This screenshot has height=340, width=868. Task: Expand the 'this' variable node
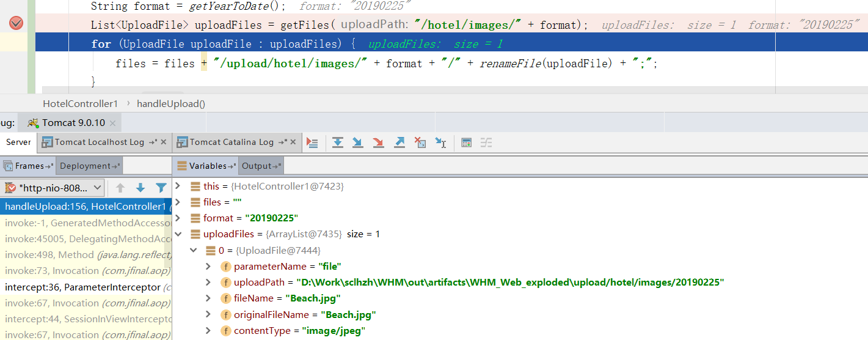[178, 186]
